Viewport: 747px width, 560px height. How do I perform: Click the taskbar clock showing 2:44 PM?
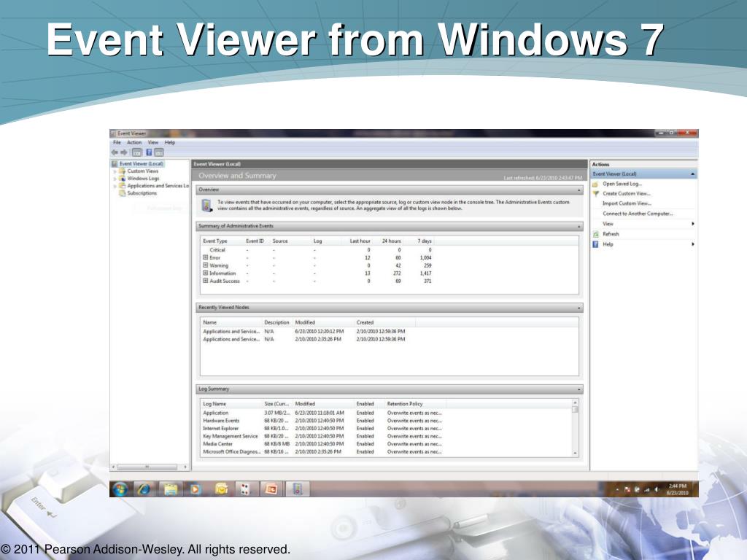(678, 489)
